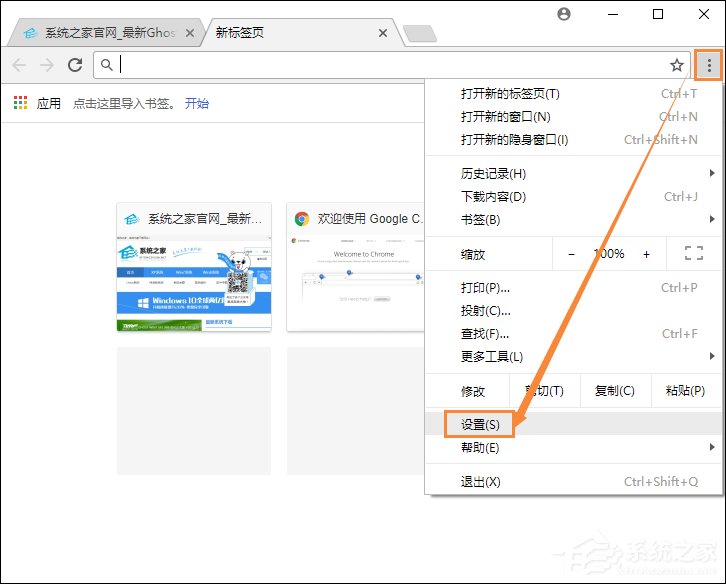Toggle fullscreen icon in zoom row

click(693, 254)
